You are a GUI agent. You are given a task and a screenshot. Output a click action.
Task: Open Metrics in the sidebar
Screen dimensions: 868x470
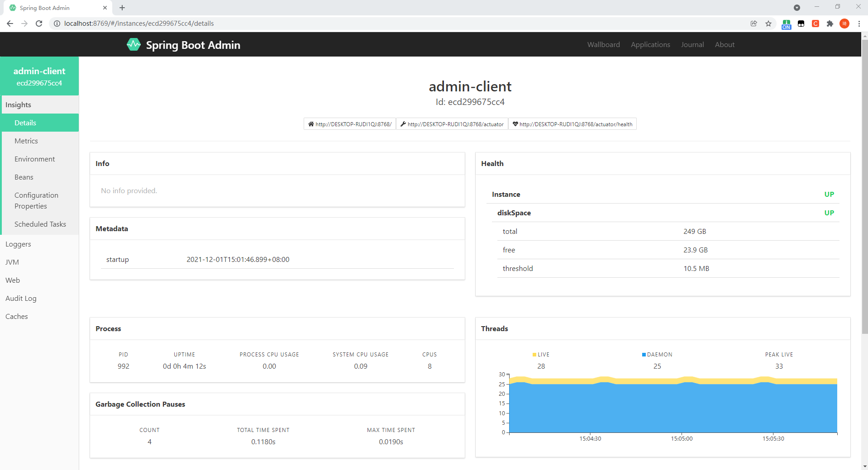click(40, 141)
